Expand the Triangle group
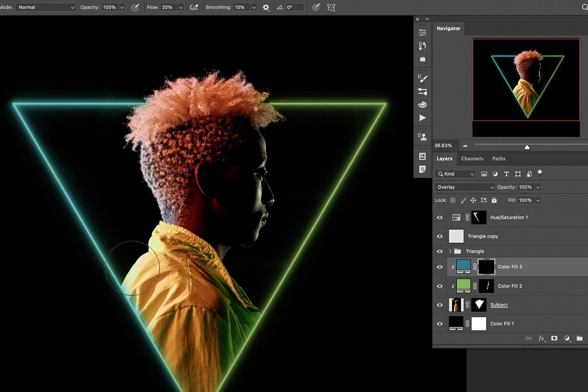The width and height of the screenshot is (588, 392). pos(450,251)
